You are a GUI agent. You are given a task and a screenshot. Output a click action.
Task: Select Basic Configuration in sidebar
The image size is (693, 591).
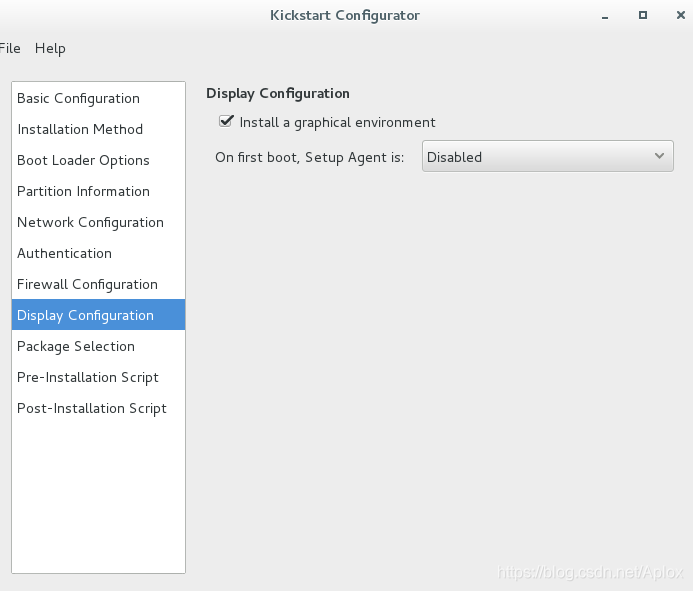[98, 98]
